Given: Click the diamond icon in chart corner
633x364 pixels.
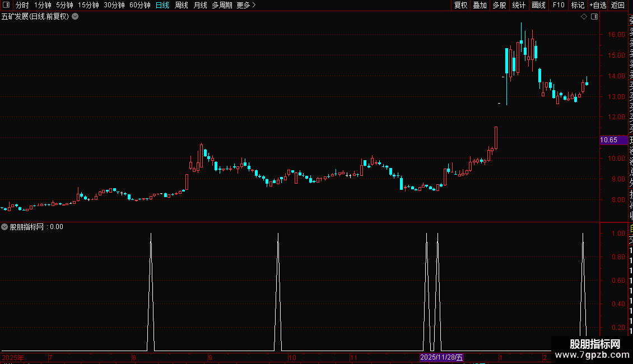Looking at the screenshot, I should point(584,17).
